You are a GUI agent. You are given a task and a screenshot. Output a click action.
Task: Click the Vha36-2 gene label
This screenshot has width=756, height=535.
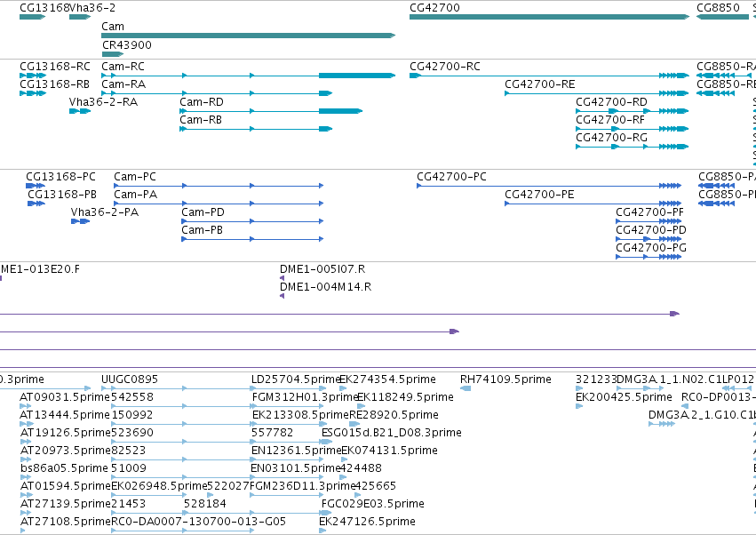92,8
